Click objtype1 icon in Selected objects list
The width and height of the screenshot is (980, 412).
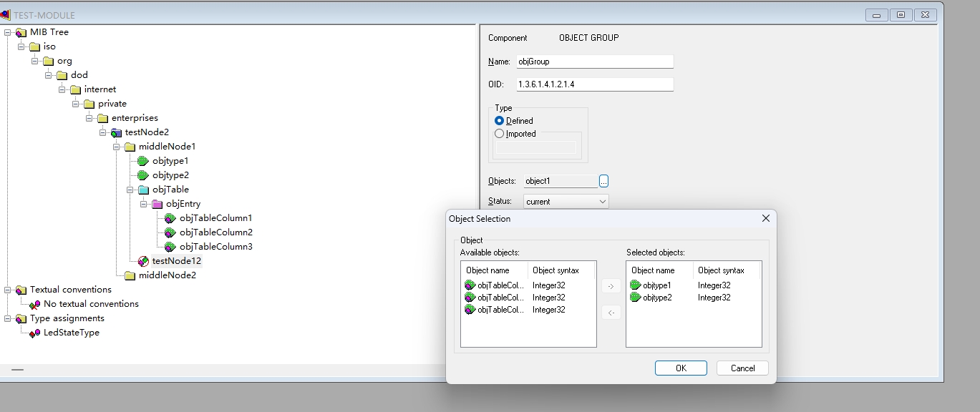pyautogui.click(x=636, y=285)
